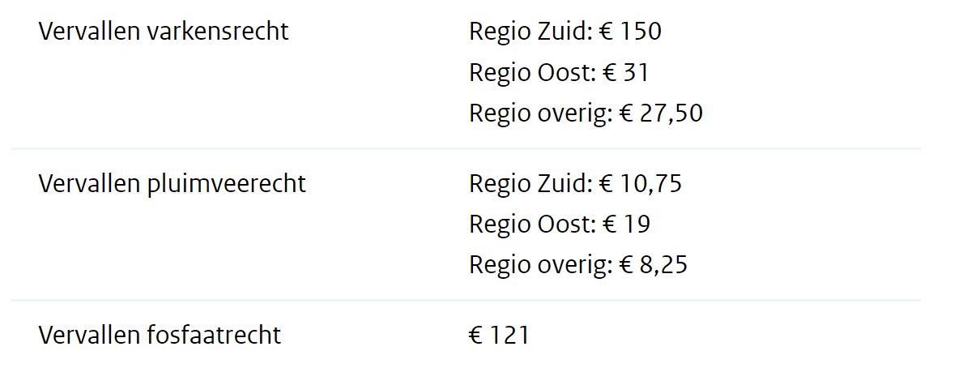Image resolution: width=980 pixels, height=368 pixels.
Task: Select the 'Vervallen pluimveerecht' row label
Action: pyautogui.click(x=173, y=183)
